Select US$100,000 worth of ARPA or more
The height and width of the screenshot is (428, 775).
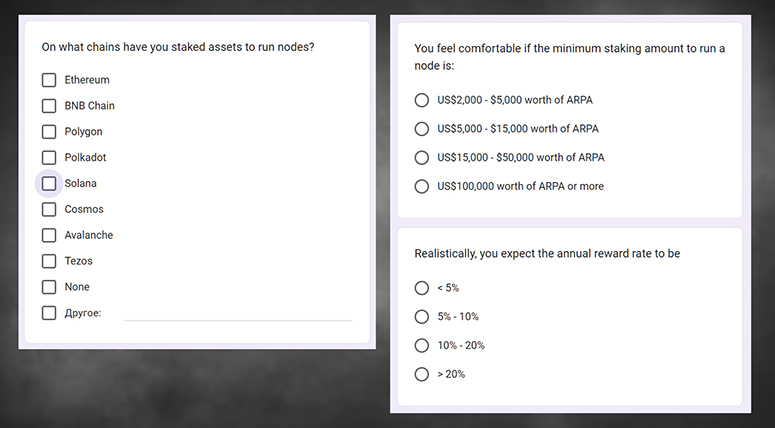pos(421,186)
